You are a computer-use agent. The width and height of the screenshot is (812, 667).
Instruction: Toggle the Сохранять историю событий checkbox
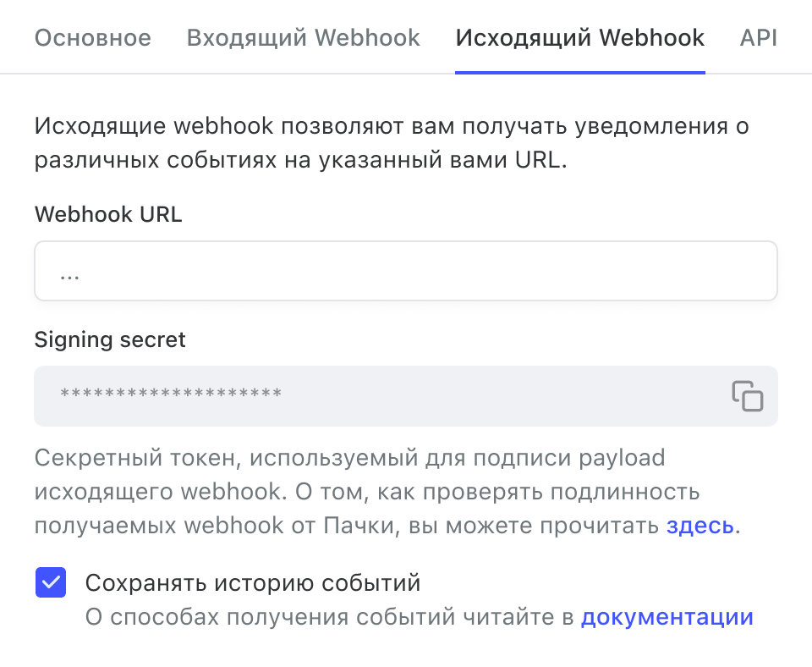coord(51,582)
